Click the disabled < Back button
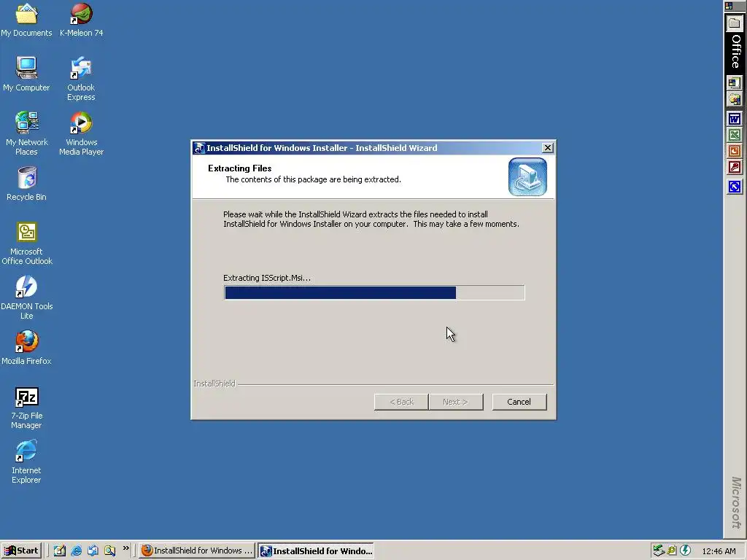The height and width of the screenshot is (560, 747). point(401,402)
